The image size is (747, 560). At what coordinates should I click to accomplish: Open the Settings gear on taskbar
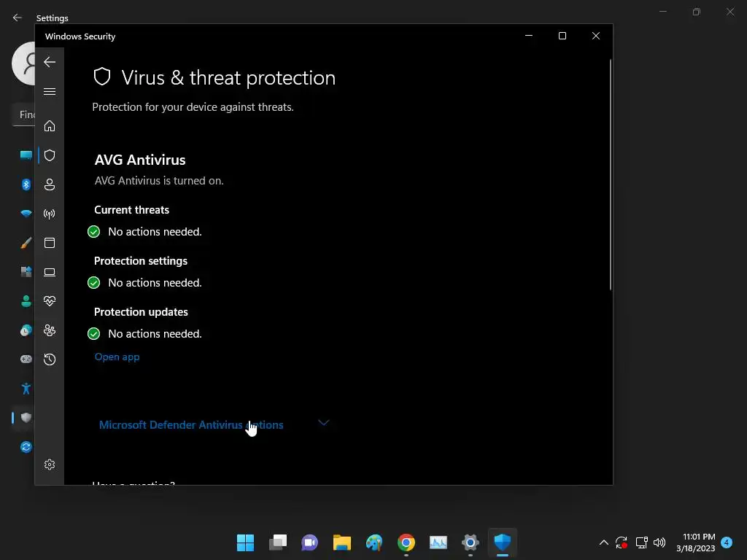click(x=471, y=542)
